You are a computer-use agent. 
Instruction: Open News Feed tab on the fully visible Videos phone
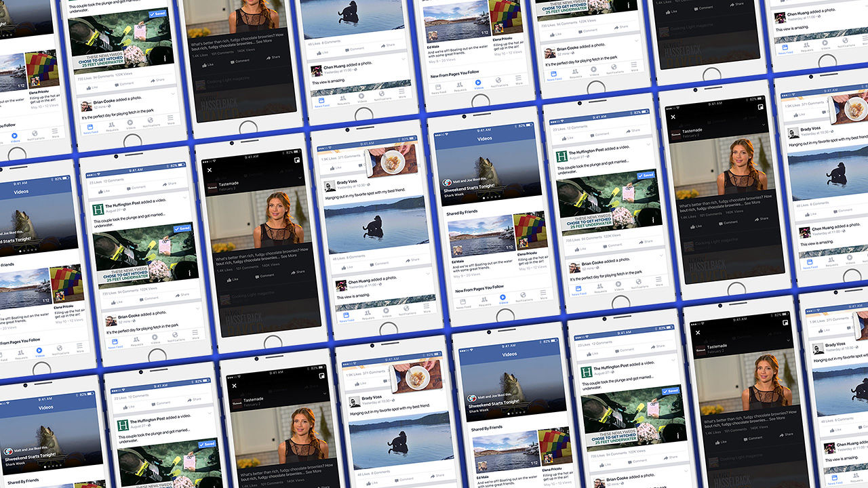tap(463, 303)
